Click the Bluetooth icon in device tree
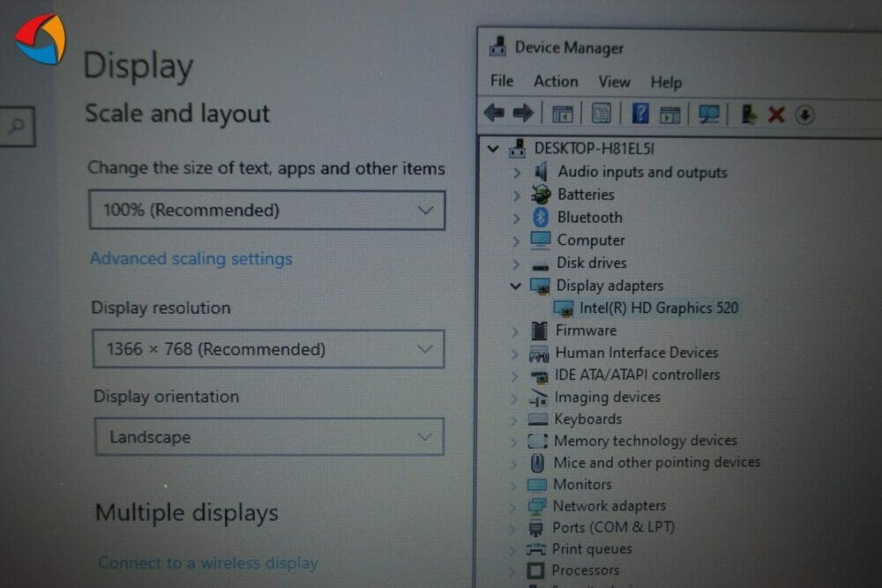This screenshot has height=588, width=882. coord(541,217)
